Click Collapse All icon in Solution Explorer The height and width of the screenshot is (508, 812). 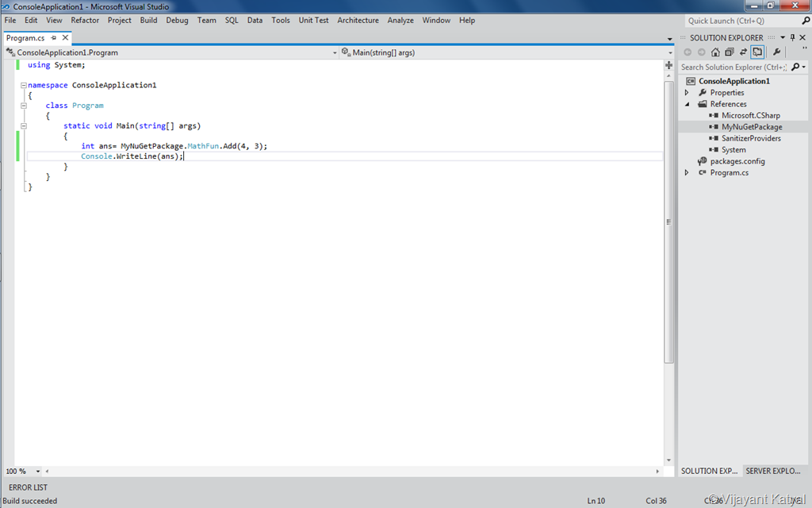pyautogui.click(x=730, y=52)
